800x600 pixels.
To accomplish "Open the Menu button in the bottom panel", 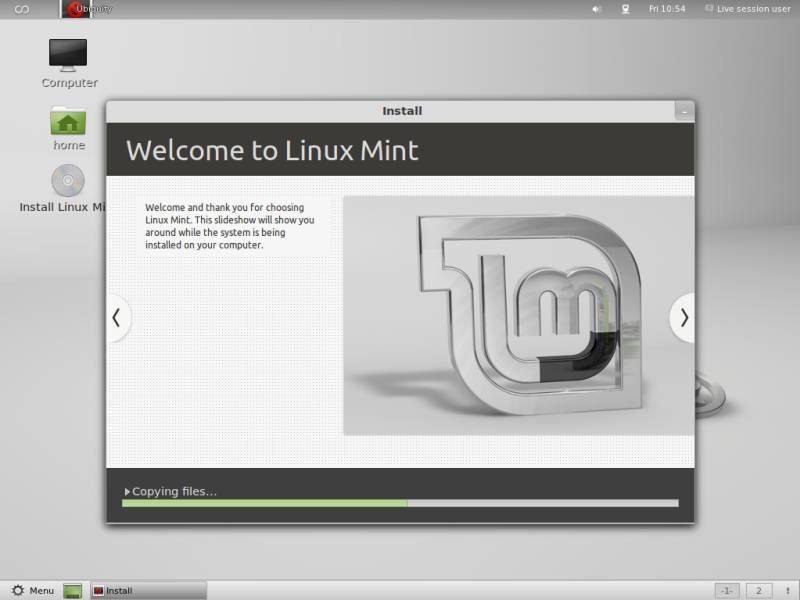I will coord(33,590).
